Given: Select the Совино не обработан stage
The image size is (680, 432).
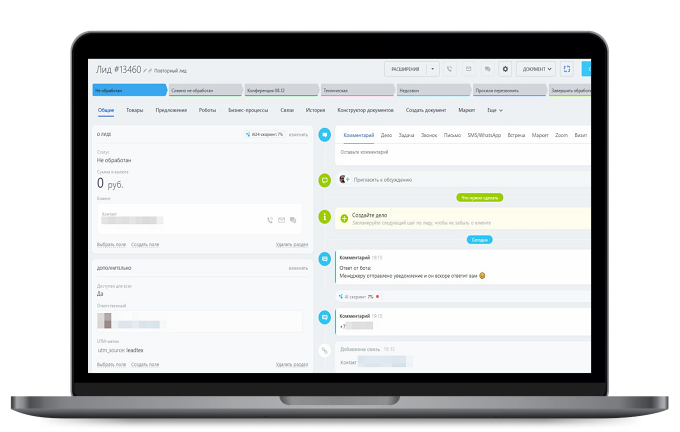Looking at the screenshot, I should pyautogui.click(x=205, y=90).
